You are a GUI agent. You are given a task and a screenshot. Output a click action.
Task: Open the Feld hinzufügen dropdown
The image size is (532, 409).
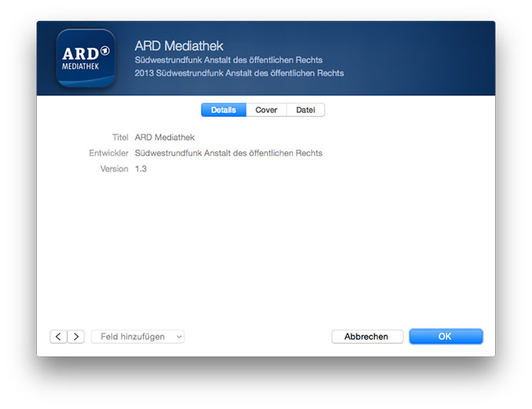[x=138, y=337]
